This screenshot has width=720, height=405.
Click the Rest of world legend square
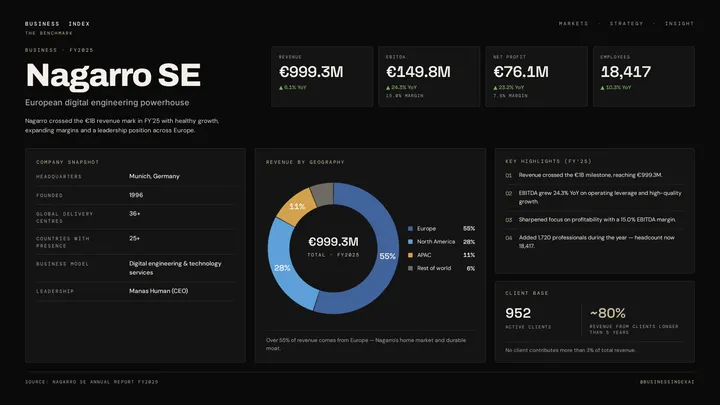[411, 268]
